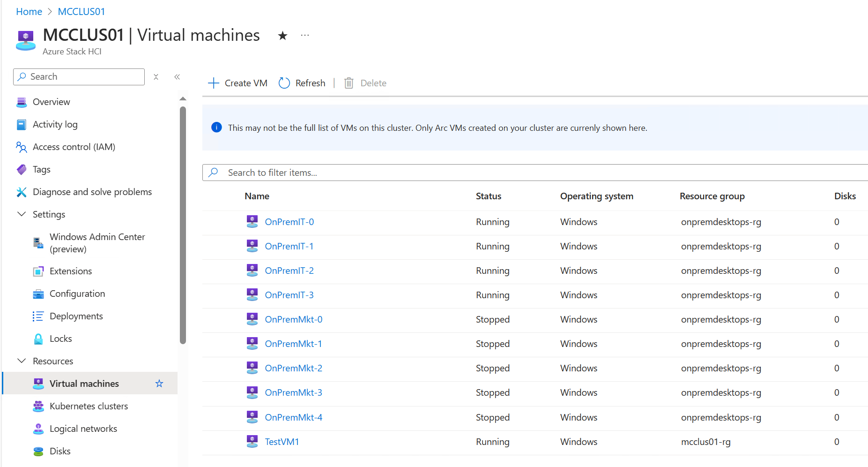Viewport: 868px width, 467px height.
Task: Open the TestVM1 virtual machine
Action: click(x=282, y=441)
